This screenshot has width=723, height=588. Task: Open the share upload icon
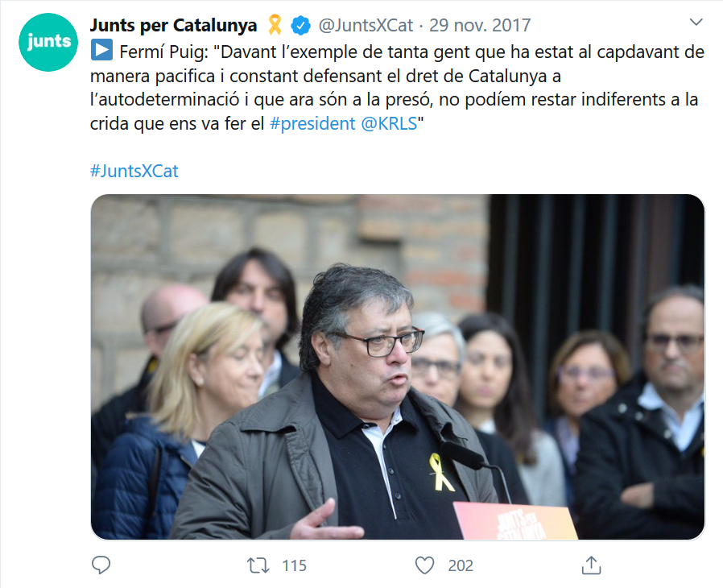pyautogui.click(x=591, y=565)
